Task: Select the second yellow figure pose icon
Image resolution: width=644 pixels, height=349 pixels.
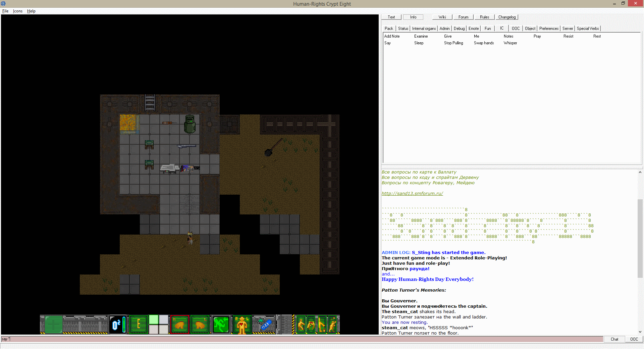Action: click(x=311, y=325)
